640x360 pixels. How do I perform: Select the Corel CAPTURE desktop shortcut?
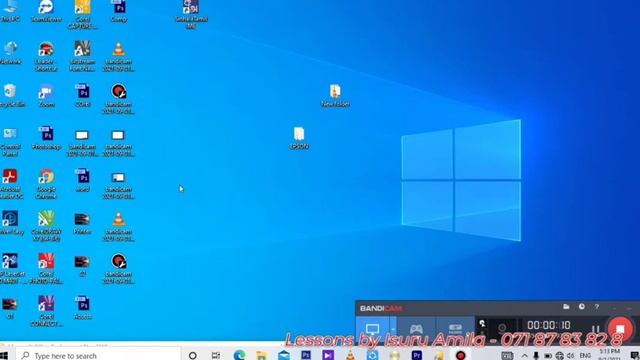[82, 14]
